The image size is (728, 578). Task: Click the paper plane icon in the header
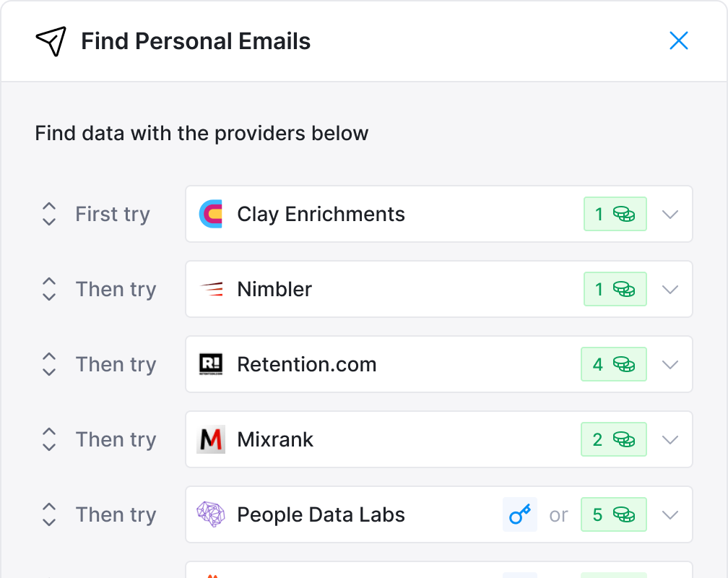pos(50,41)
